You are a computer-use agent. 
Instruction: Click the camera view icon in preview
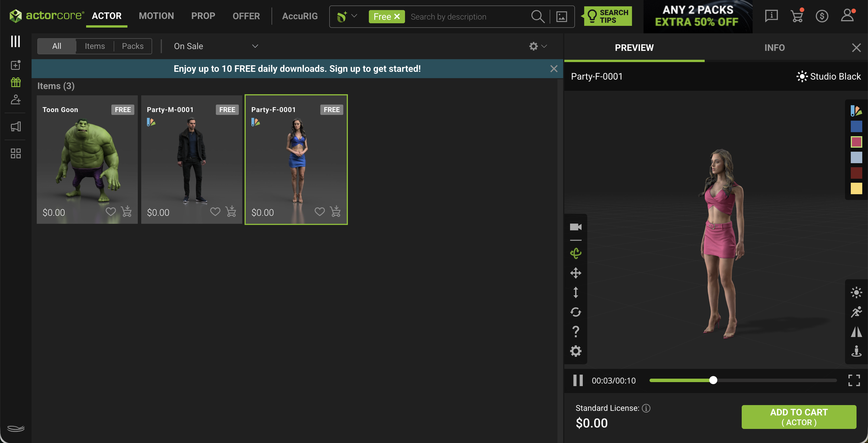[576, 227]
